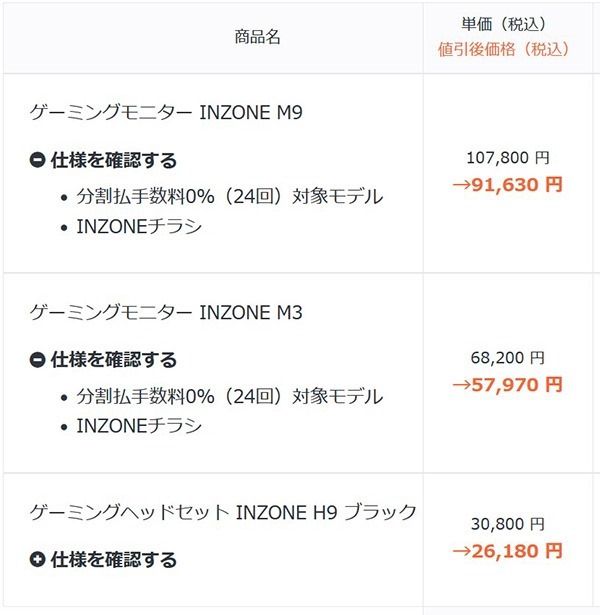Select ゲーミングモニター INZONE M9 product name
This screenshot has width=600, height=615.
tap(166, 112)
